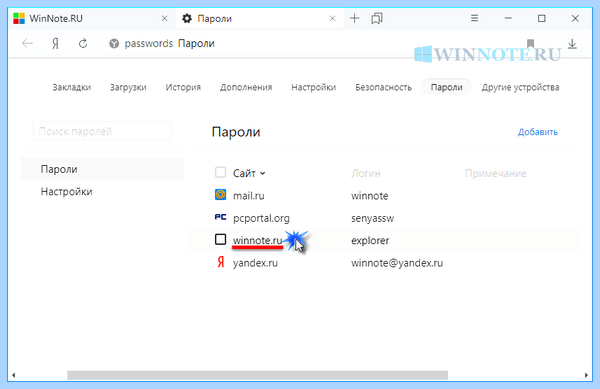Open the pcportal.org password entry
The height and width of the screenshot is (389, 600).
click(x=261, y=218)
